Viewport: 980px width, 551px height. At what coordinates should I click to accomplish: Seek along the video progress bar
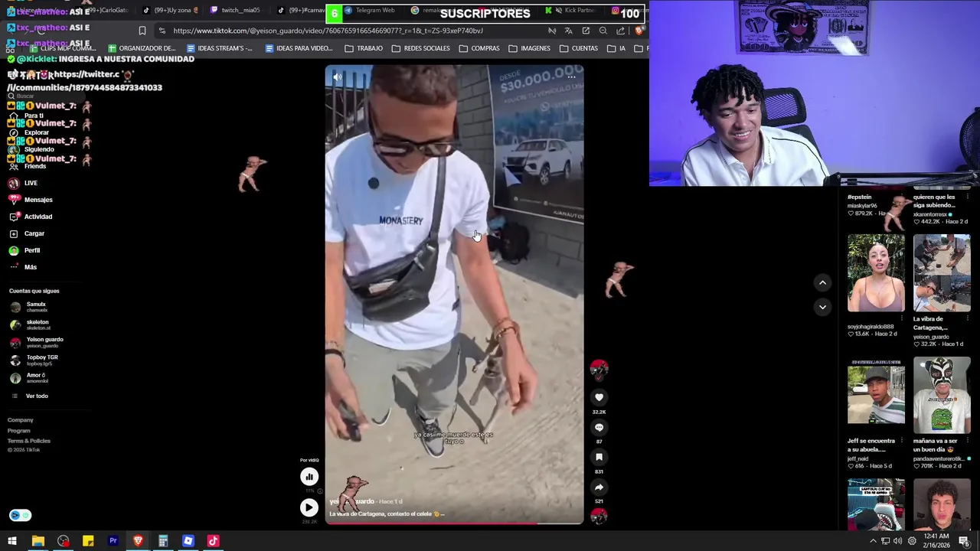(x=454, y=523)
